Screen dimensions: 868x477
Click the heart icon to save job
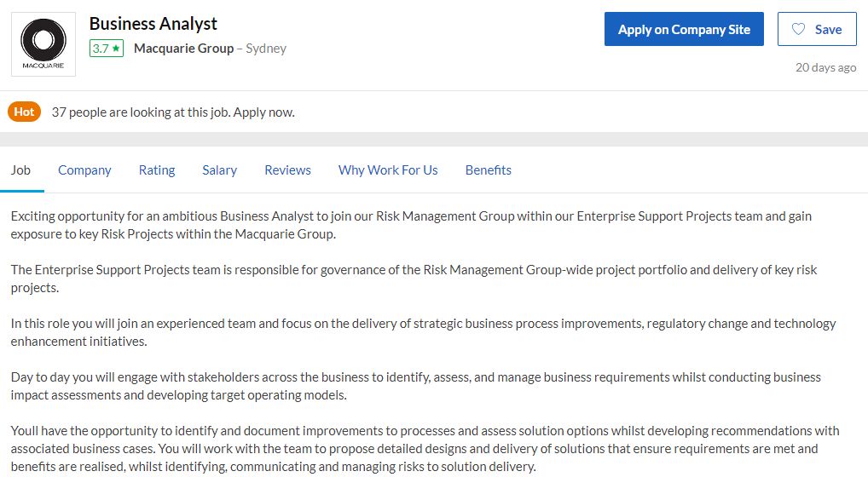(798, 29)
